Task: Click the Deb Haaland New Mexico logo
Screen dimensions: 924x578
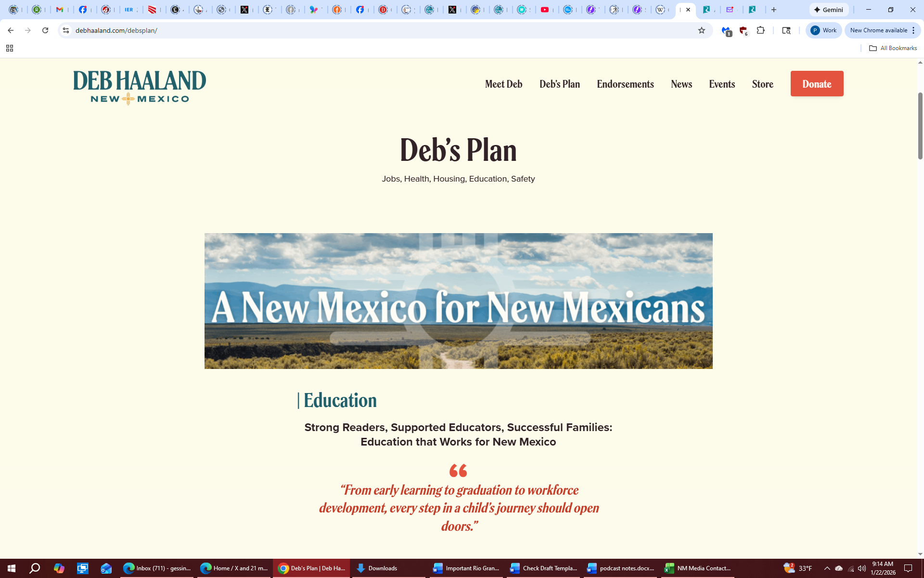Action: pos(140,87)
